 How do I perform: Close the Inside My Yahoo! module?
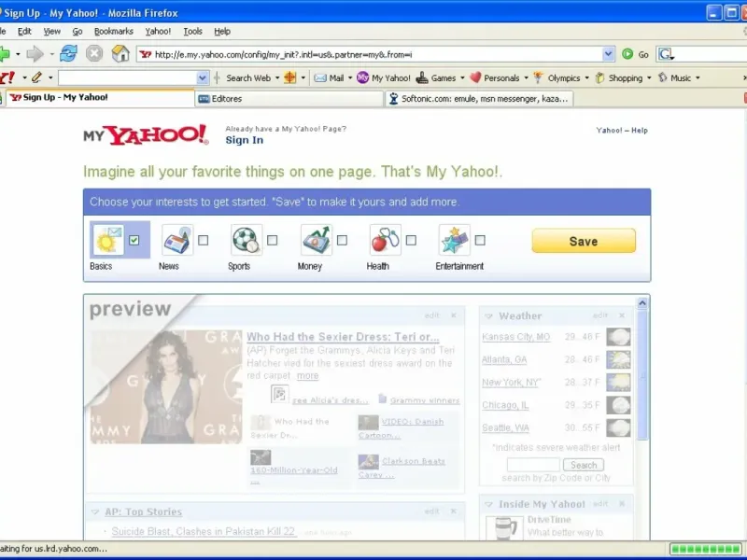(622, 503)
